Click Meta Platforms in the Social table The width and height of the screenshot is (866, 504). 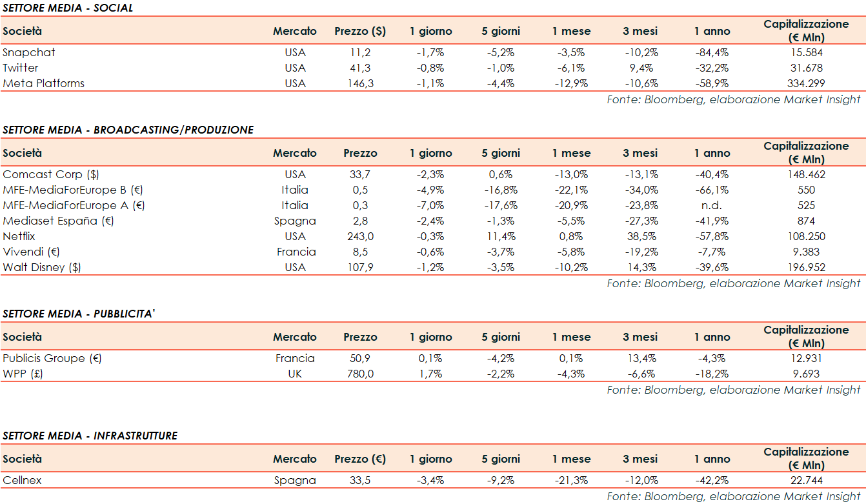43,83
